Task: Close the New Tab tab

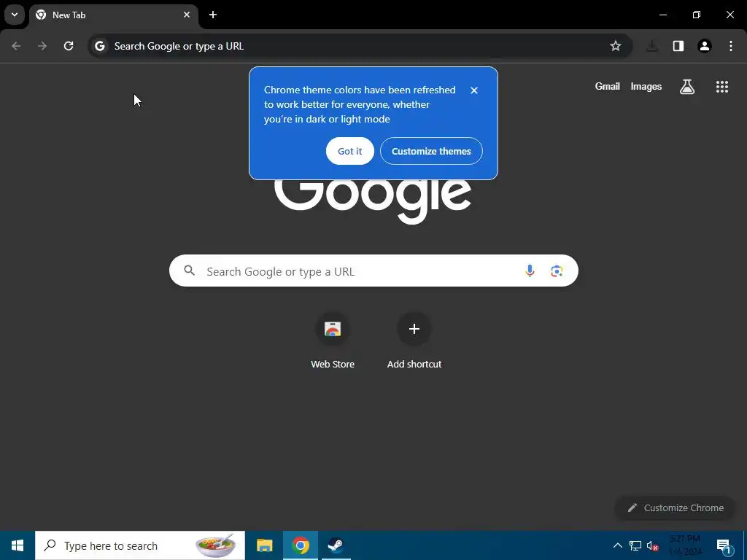Action: click(x=187, y=15)
